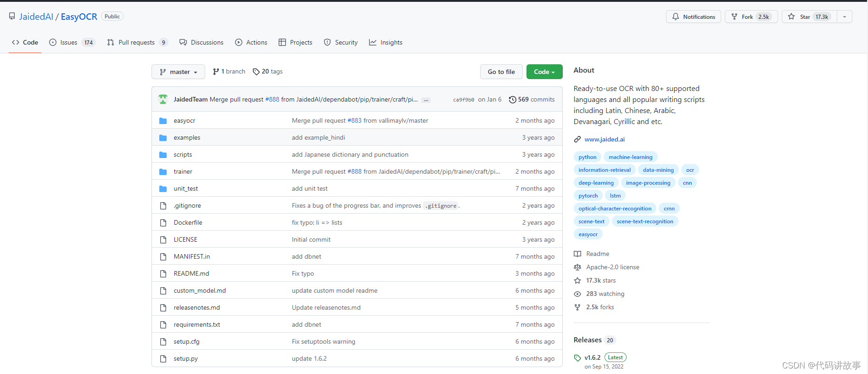Click the examples folder icon
This screenshot has height=374, width=868.
coord(163,138)
